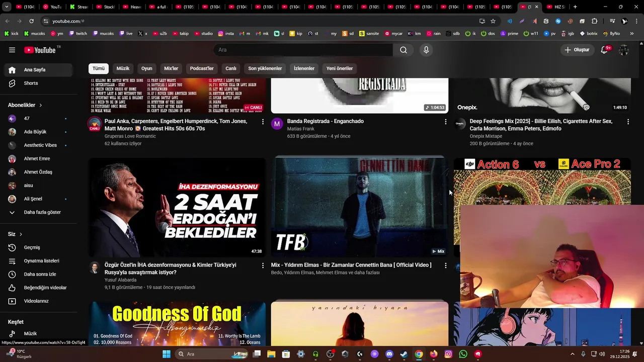Open options menu for Deep Feelings Mix
Image resolution: width=644 pixels, height=362 pixels.
[628, 122]
